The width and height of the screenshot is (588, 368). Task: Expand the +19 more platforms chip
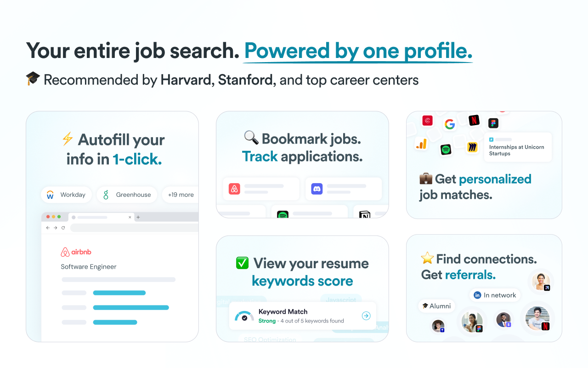coord(181,195)
